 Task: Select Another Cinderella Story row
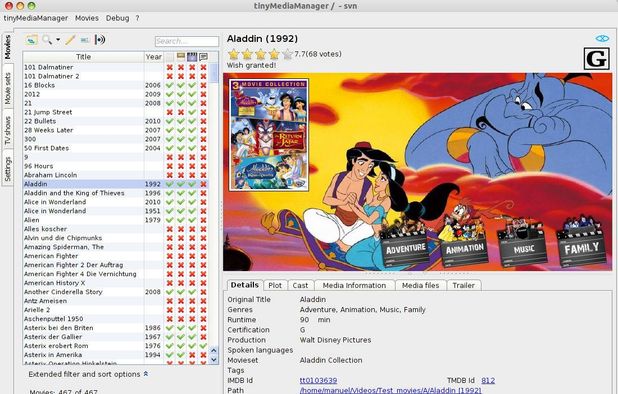click(x=116, y=292)
